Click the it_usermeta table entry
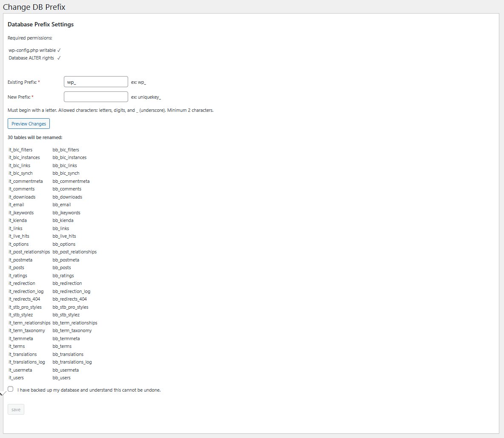Screen dimensions: 504x438 [20, 370]
